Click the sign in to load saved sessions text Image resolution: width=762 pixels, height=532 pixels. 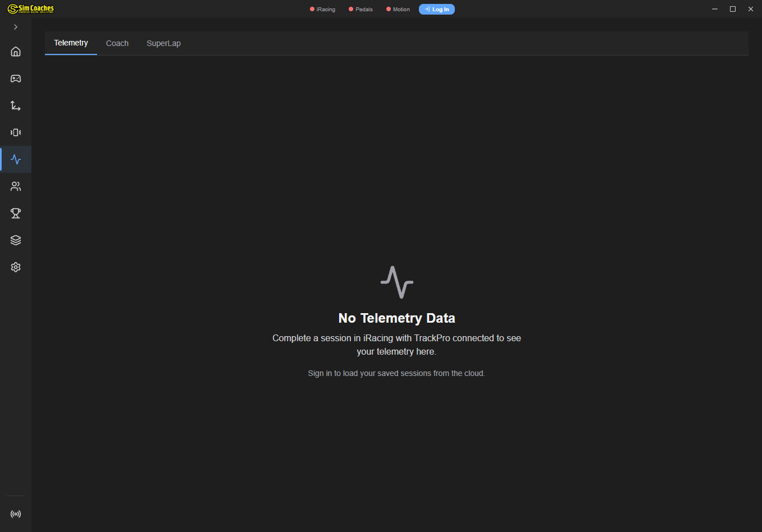396,373
